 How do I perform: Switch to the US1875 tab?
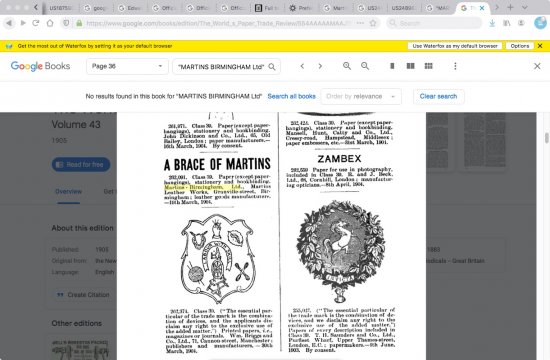tap(60, 8)
